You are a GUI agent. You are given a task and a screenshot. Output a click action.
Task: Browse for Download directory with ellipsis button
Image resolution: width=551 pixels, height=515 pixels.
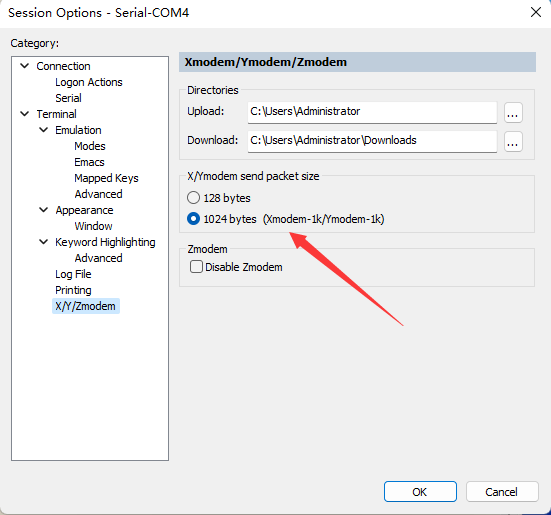pyautogui.click(x=513, y=142)
